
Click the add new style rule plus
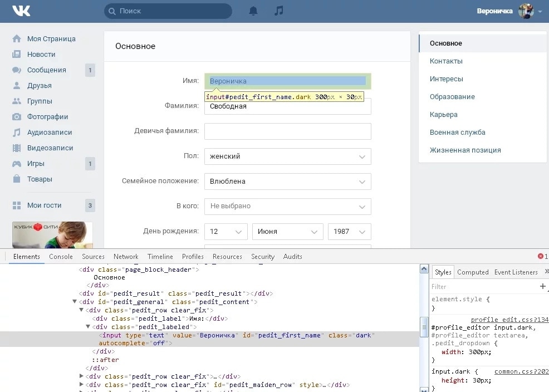(x=543, y=286)
